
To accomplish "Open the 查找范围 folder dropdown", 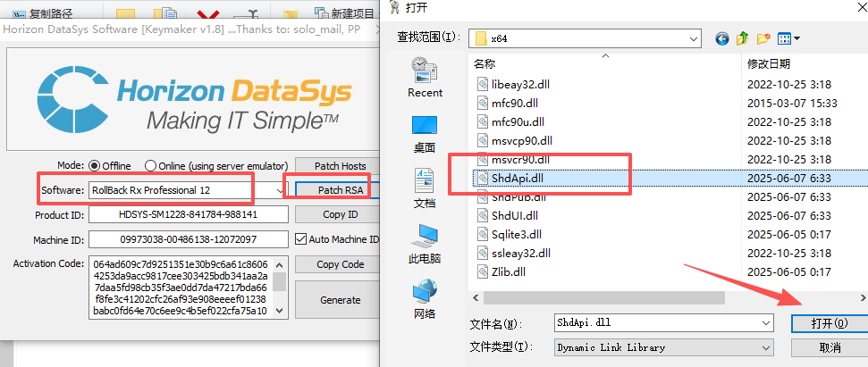I will pyautogui.click(x=693, y=38).
